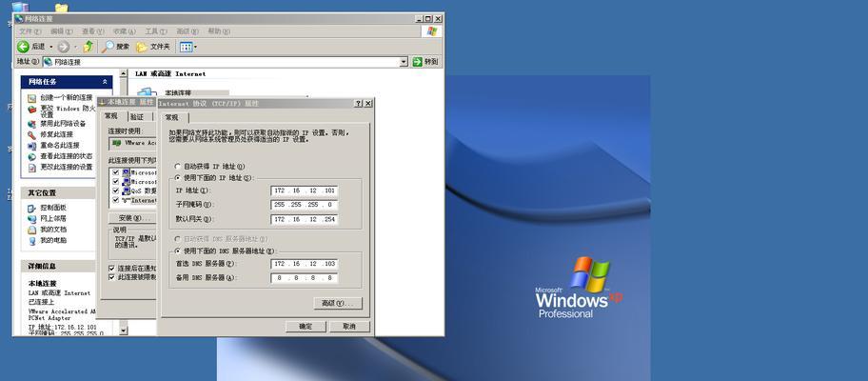Viewport: 868px width, 381px height.
Task: Click the 网上邻居 link
Action: (53, 219)
